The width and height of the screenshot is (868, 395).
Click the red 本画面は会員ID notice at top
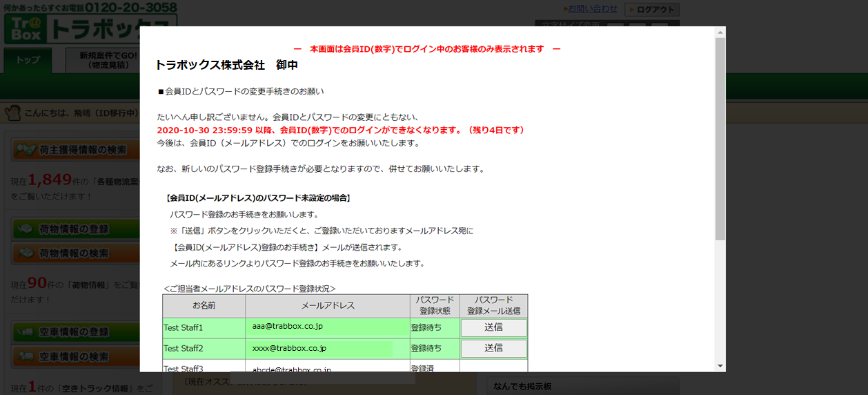[427, 49]
